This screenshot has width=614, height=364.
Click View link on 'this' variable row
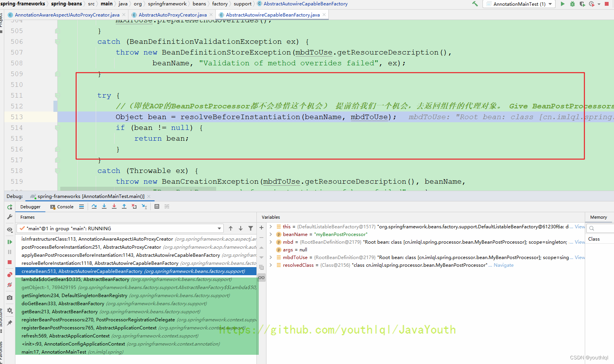580,227
